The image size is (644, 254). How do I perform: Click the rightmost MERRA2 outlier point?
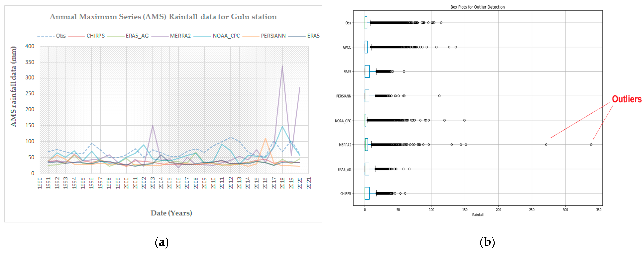coord(591,145)
